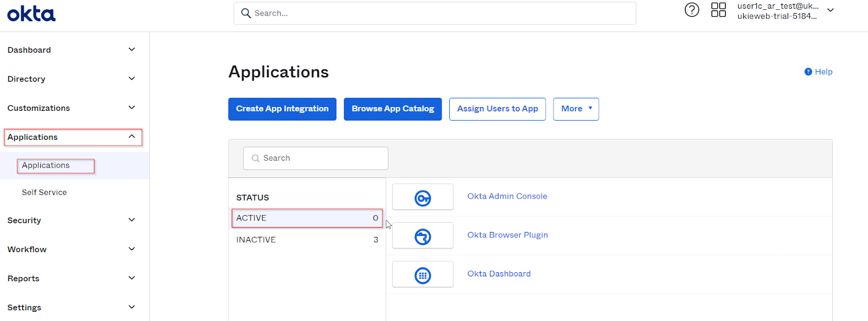Viewport: 868px width, 321px height.
Task: Click the ukieweb-trial org name
Action: pyautogui.click(x=777, y=16)
